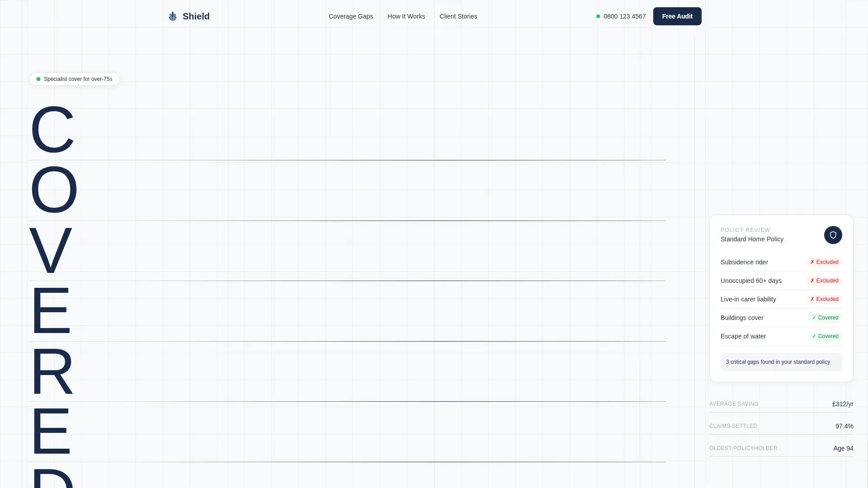This screenshot has height=488, width=868.
Task: Click the Average Saving stat row
Action: [781, 404]
